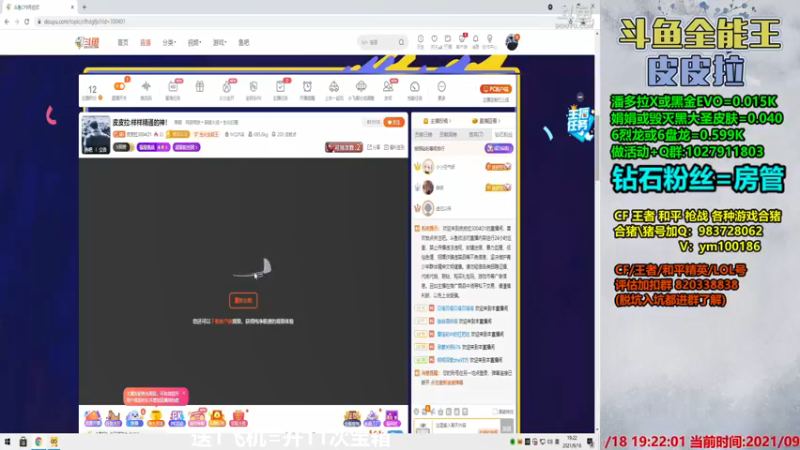Click the purple button above ranking list
800x450 pixels.
coord(498,148)
